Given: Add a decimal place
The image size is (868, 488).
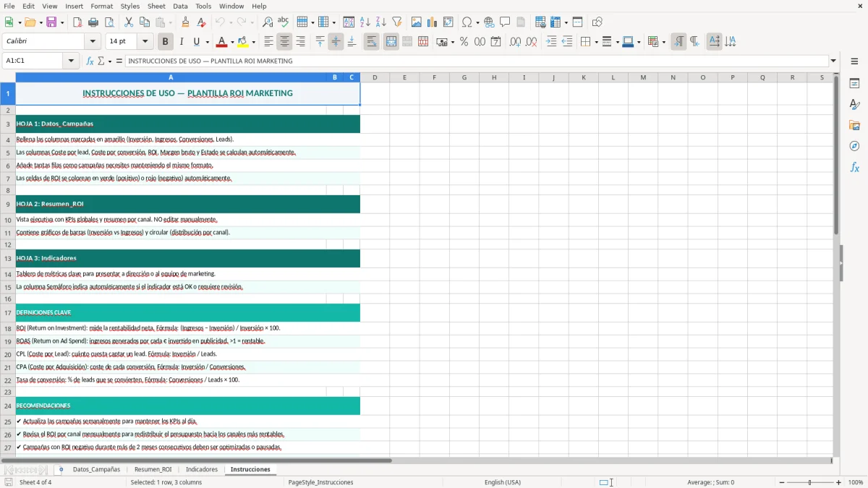Looking at the screenshot, I should coord(515,42).
